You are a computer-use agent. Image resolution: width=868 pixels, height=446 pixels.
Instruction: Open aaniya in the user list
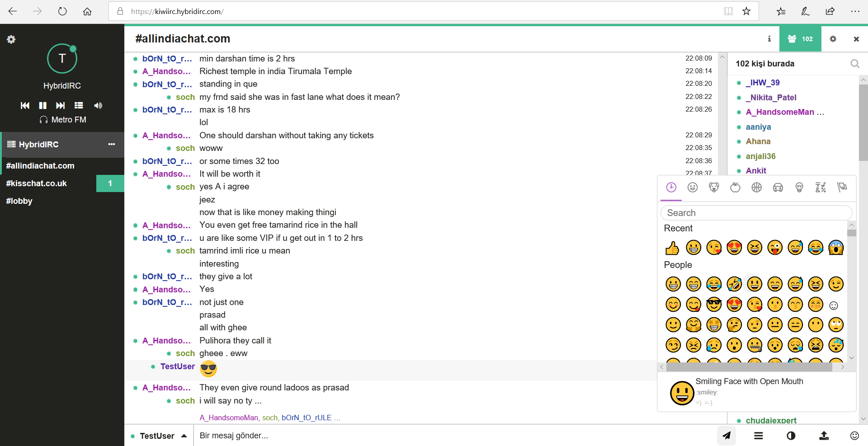point(758,127)
